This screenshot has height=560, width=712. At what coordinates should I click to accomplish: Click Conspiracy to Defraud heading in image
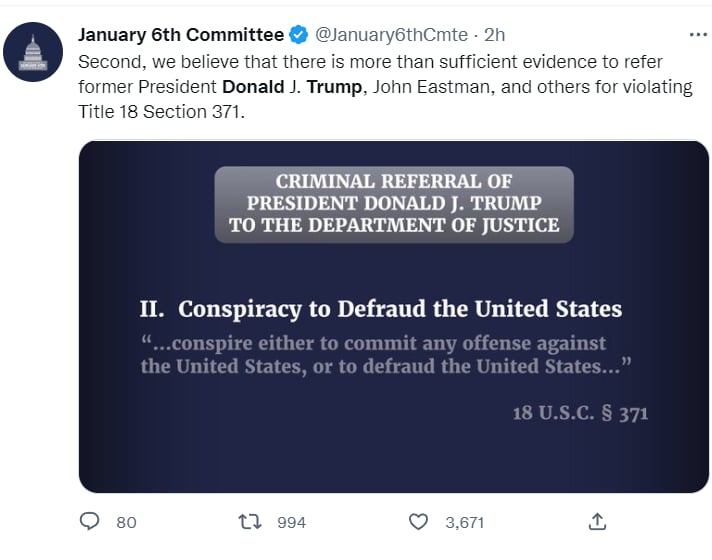point(381,309)
